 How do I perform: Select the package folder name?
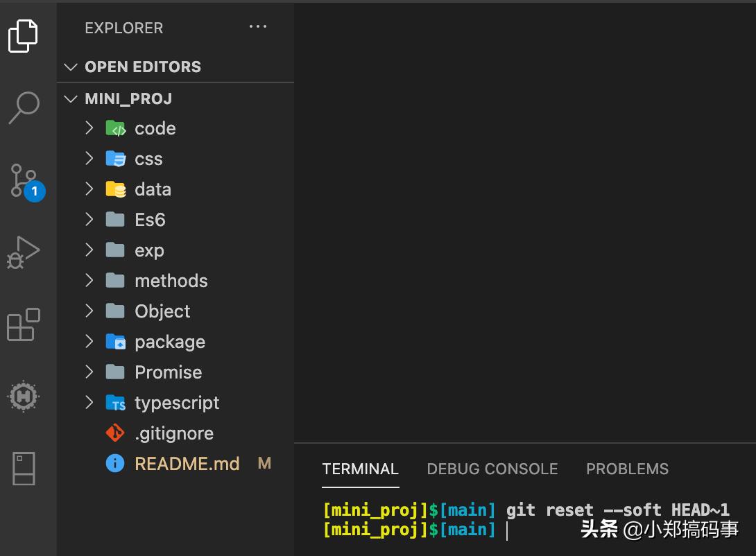170,342
